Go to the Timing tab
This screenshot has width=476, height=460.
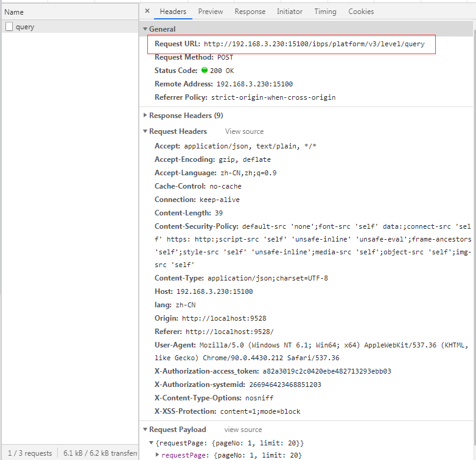click(x=325, y=12)
